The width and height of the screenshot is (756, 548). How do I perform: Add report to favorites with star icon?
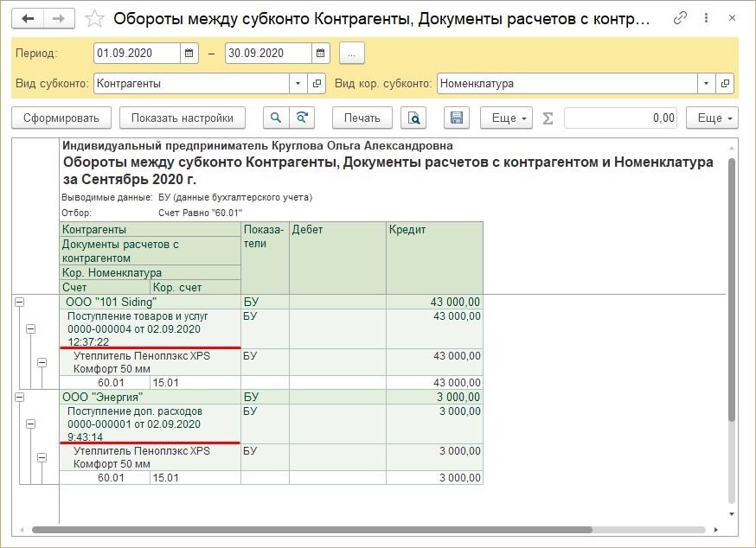click(96, 18)
